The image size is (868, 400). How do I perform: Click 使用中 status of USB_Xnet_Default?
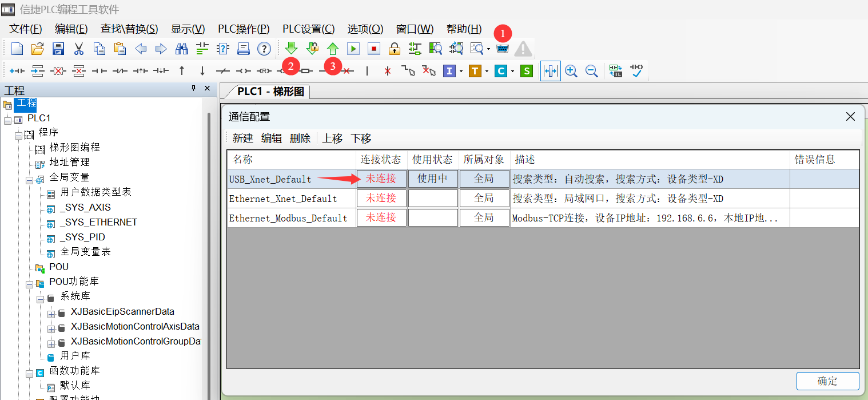point(433,179)
